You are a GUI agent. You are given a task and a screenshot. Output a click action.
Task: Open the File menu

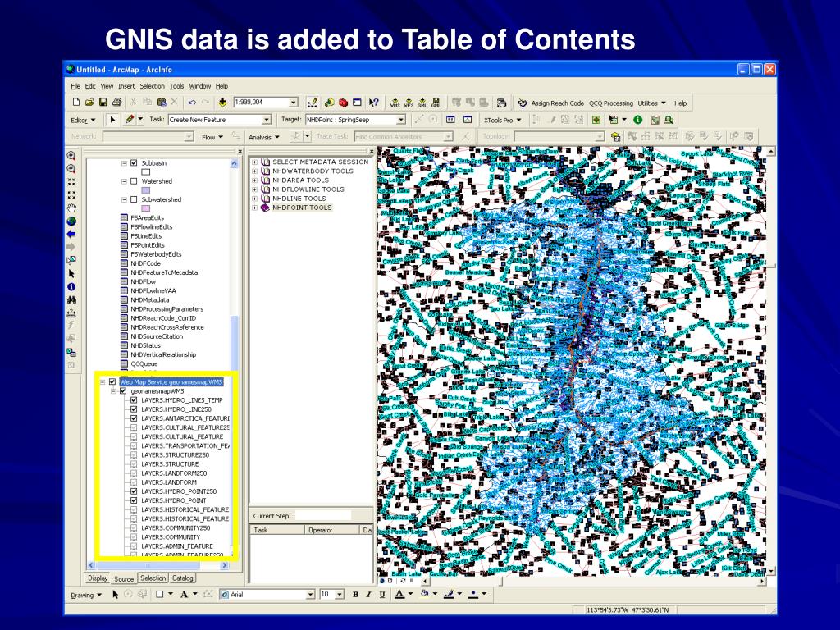(x=75, y=86)
